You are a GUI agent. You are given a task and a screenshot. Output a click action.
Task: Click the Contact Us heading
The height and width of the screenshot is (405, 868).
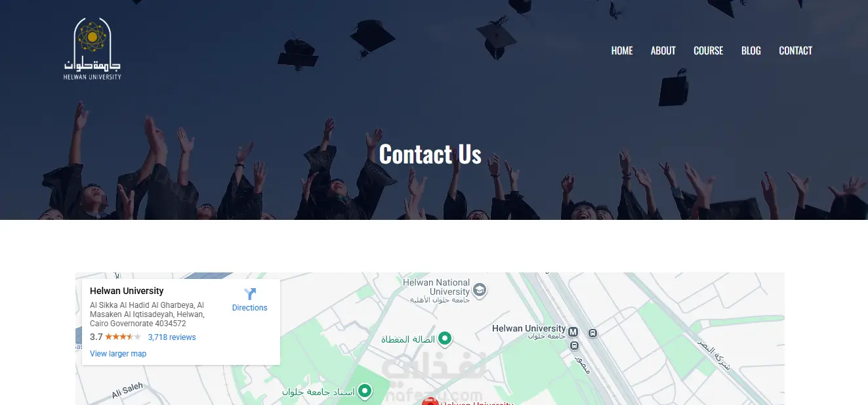coord(430,154)
